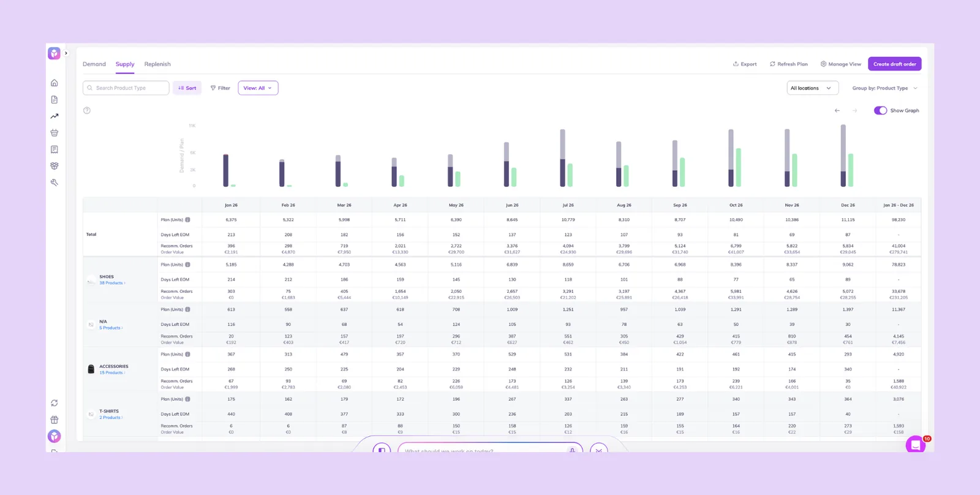The width and height of the screenshot is (980, 495).
Task: Open the chat widget with 10 badge
Action: coord(916,445)
